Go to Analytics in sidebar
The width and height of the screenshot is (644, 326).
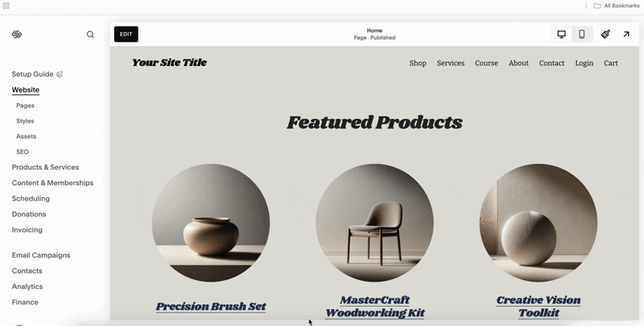27,287
